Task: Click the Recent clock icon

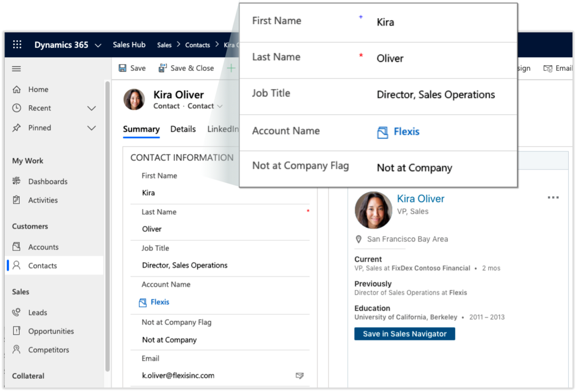Action: 17,108
